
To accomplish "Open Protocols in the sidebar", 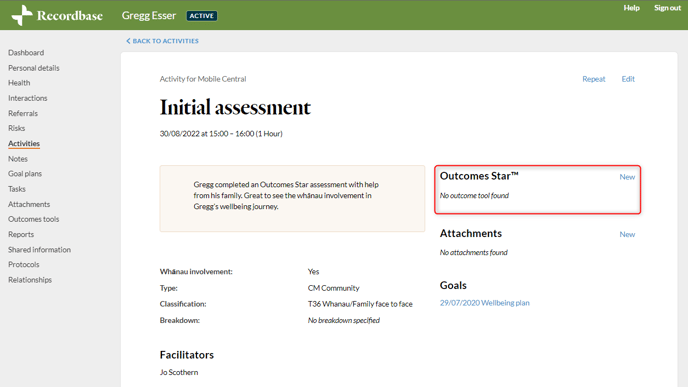I will 24,265.
